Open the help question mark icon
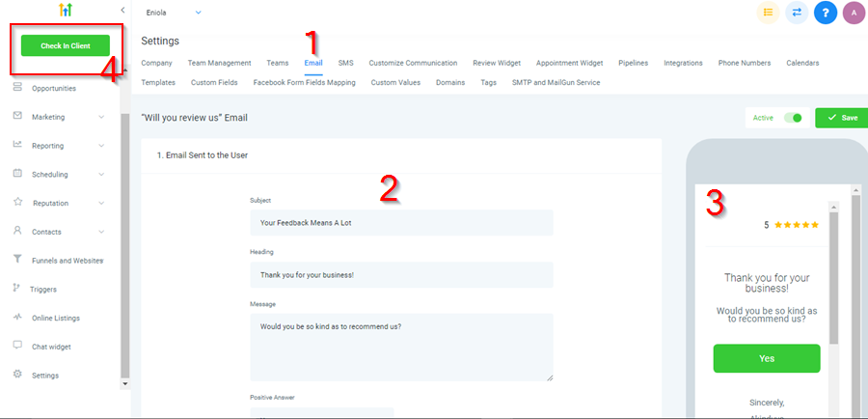This screenshot has height=419, width=868. [826, 13]
